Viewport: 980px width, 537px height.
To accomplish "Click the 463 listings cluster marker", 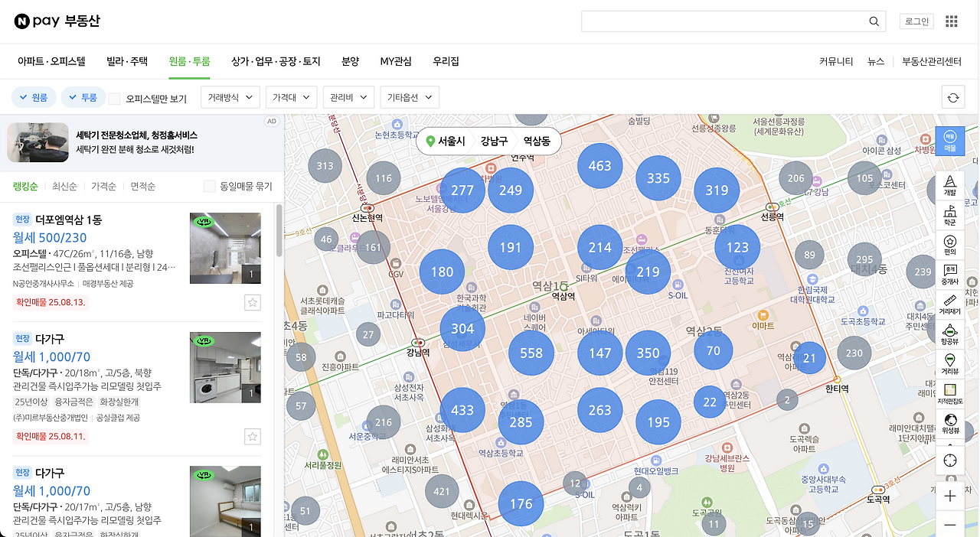I will pyautogui.click(x=600, y=166).
